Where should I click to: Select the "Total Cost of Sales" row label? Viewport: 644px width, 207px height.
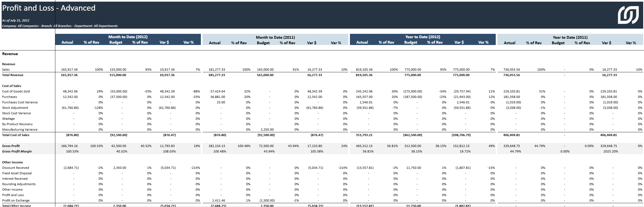coord(16,135)
